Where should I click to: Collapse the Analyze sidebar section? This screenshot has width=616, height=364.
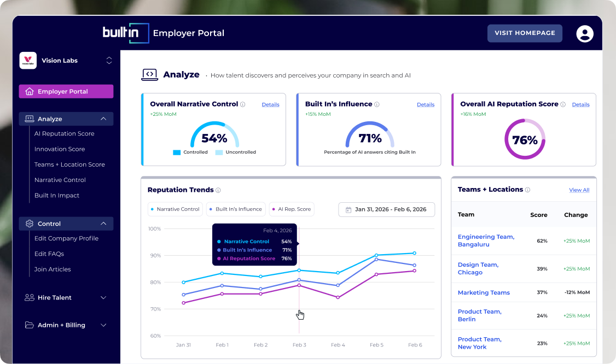103,119
